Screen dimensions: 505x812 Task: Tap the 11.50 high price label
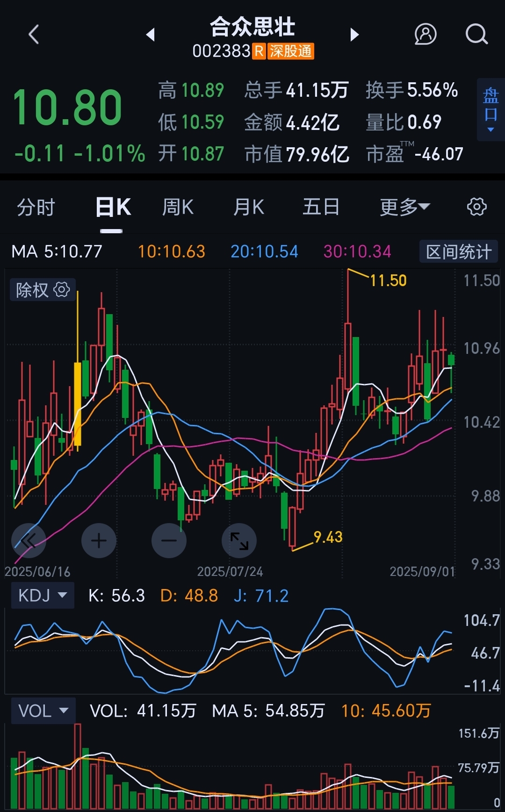[388, 280]
